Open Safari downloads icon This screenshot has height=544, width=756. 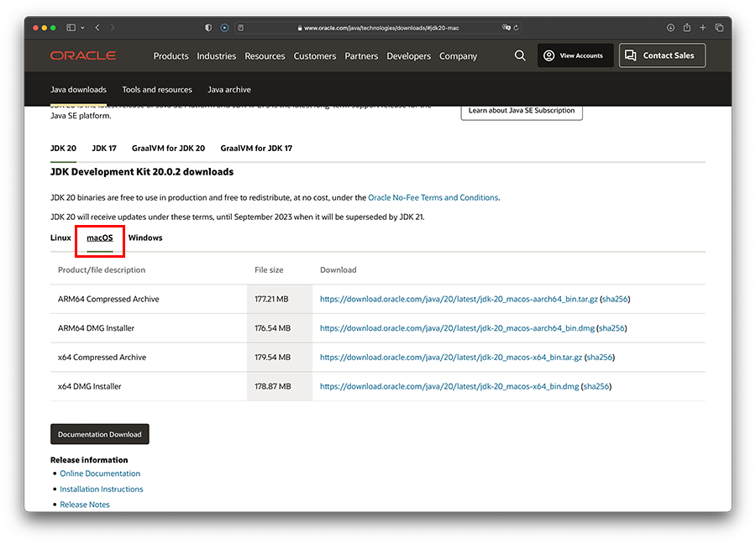pyautogui.click(x=670, y=28)
